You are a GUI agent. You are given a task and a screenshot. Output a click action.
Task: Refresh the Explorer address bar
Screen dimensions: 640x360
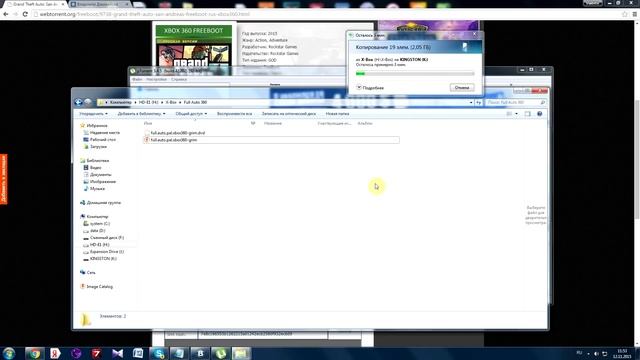pyautogui.click(x=478, y=102)
